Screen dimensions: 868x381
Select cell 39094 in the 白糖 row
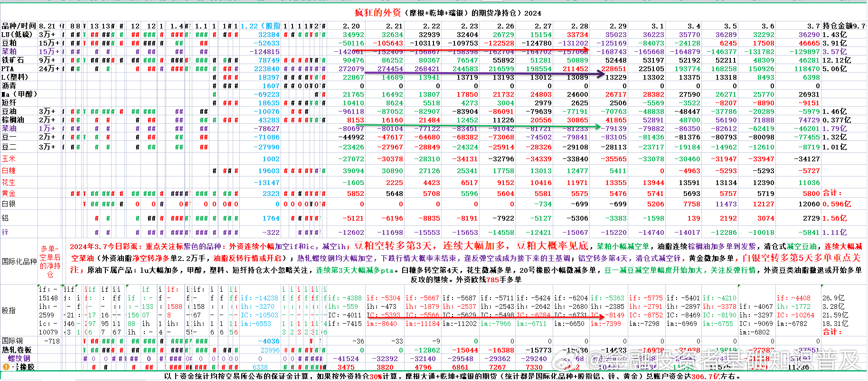pyautogui.click(x=353, y=171)
